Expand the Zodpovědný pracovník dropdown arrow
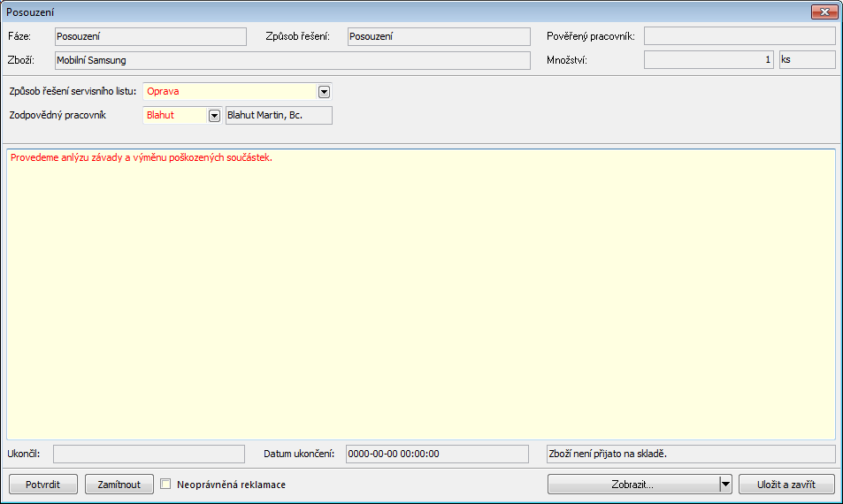Viewport: 843px width, 504px height. [x=214, y=116]
